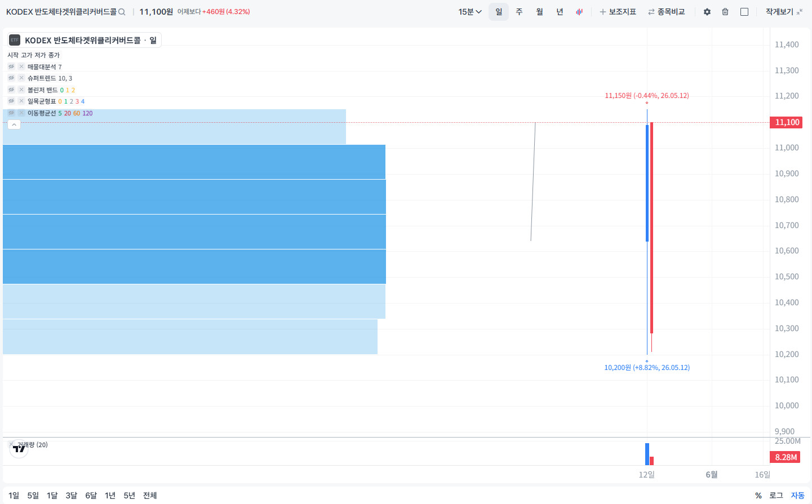Screen dimensions: 812x504
Task: Select the 일 daily interval tab
Action: coord(499,12)
